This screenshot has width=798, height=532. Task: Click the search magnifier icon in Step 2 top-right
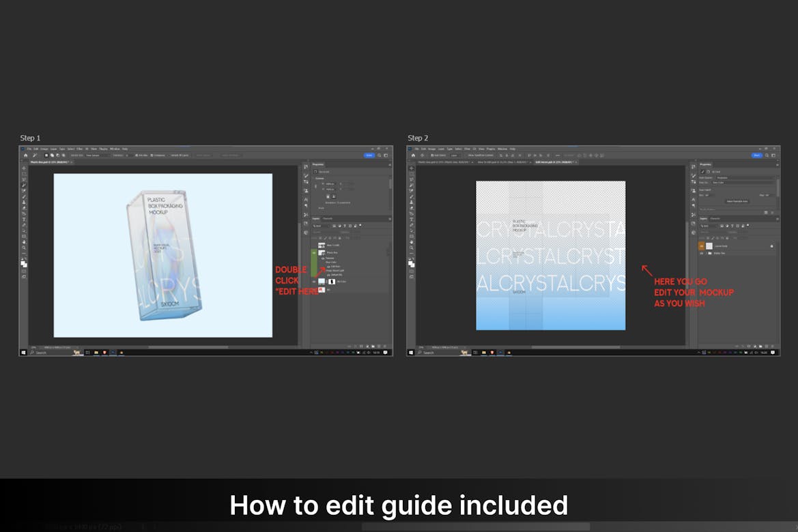click(767, 156)
